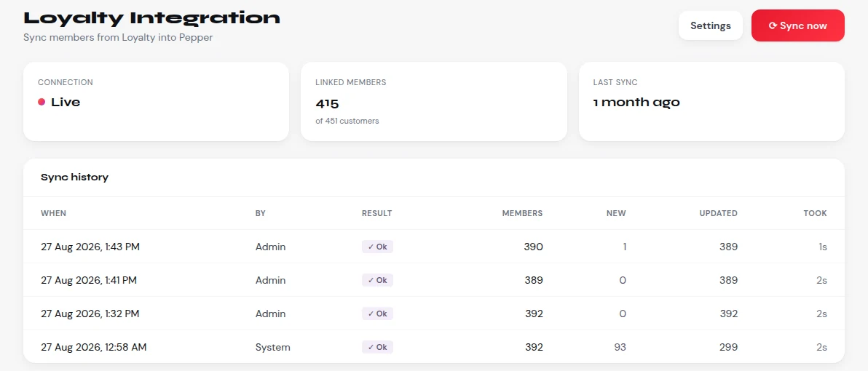The image size is (868, 371).
Task: Click members value 390
Action: pyautogui.click(x=534, y=247)
